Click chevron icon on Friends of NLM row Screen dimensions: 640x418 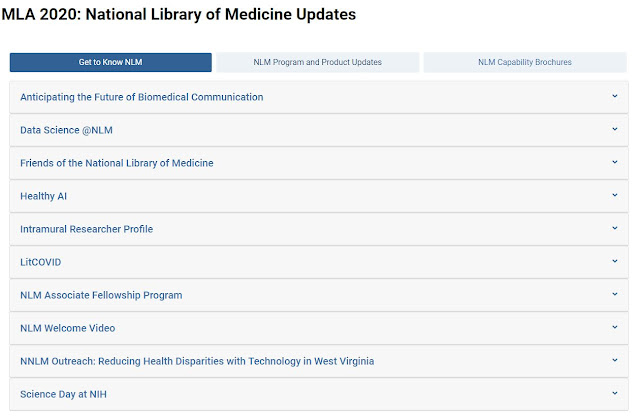[x=614, y=163]
